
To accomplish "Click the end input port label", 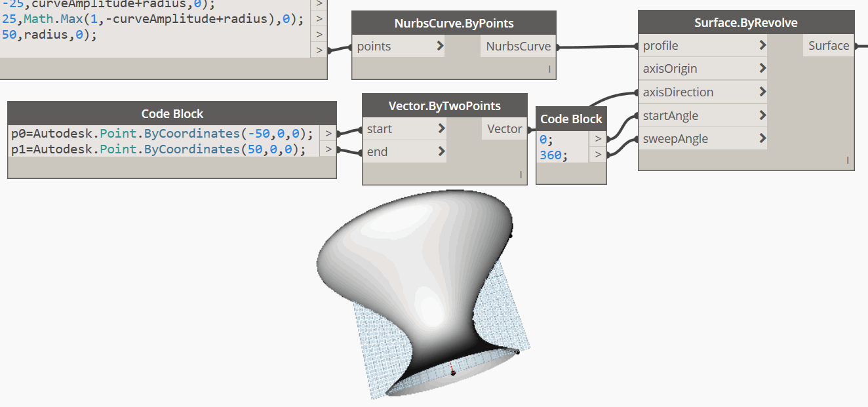I will pos(377,152).
